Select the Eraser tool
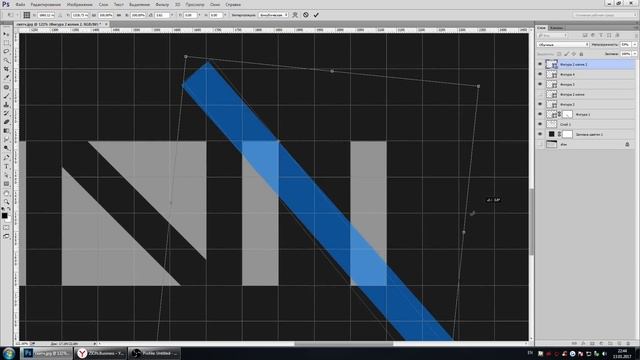640x360 pixels. click(6, 122)
